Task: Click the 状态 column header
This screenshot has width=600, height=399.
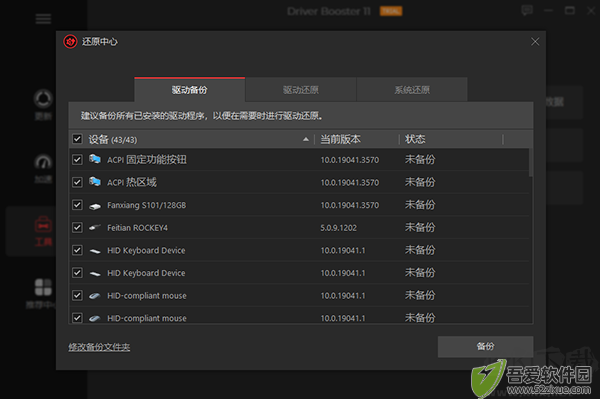Action: click(x=415, y=139)
